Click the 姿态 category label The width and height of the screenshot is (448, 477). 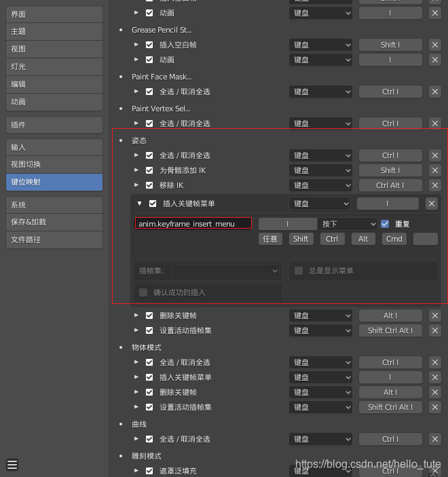(139, 140)
